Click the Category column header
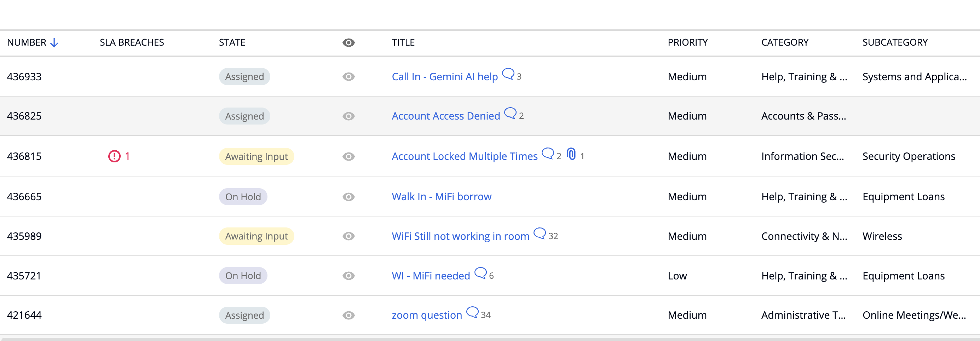The height and width of the screenshot is (341, 980). pyautogui.click(x=784, y=42)
